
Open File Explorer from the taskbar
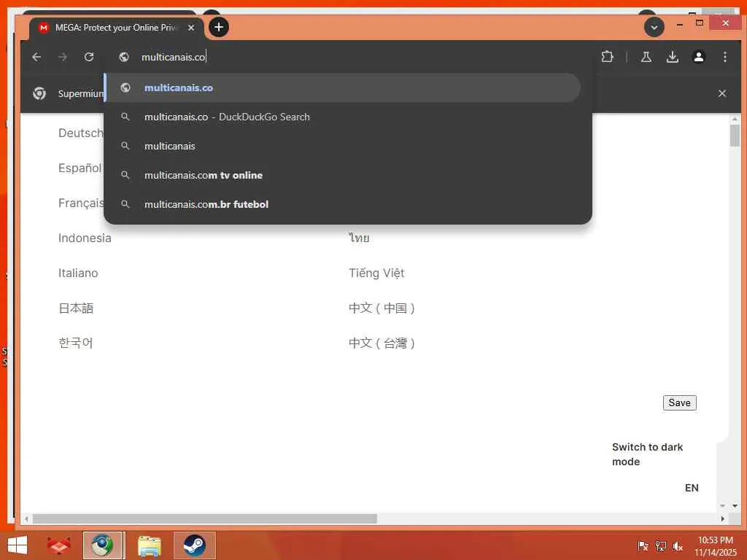(x=149, y=545)
